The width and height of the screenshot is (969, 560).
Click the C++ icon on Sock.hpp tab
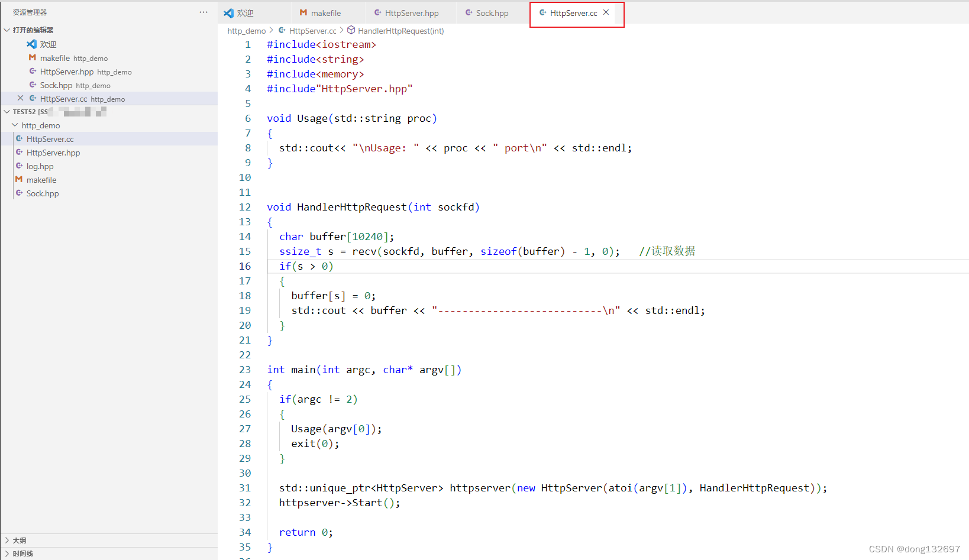[469, 12]
